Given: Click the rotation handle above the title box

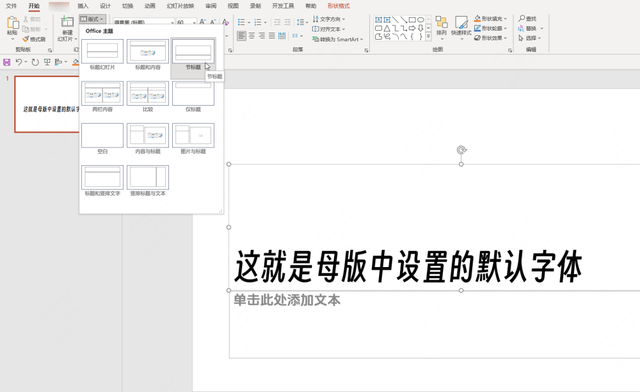Looking at the screenshot, I should point(461,150).
